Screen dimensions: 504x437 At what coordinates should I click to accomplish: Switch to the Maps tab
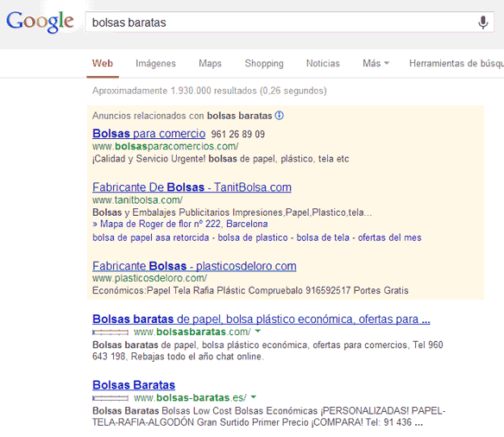[x=210, y=63]
